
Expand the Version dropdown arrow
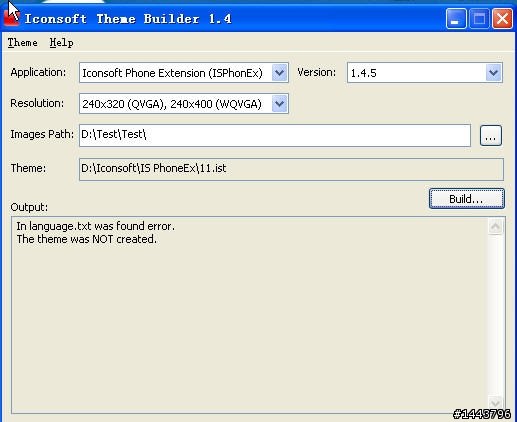click(x=493, y=72)
